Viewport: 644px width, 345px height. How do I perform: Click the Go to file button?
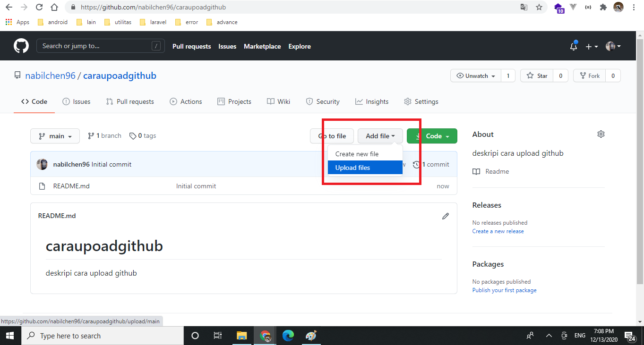click(x=332, y=135)
